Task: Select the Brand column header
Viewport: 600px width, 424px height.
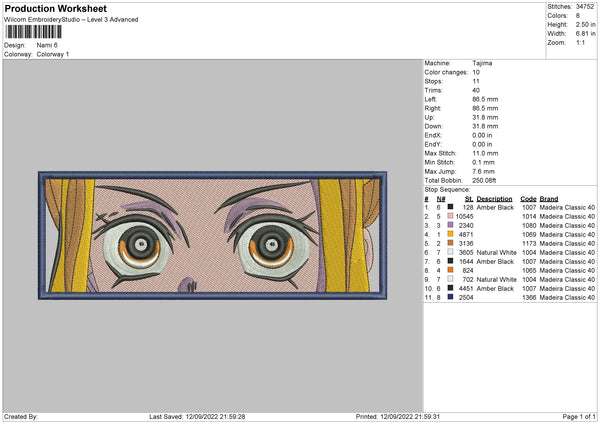Action: (549, 198)
